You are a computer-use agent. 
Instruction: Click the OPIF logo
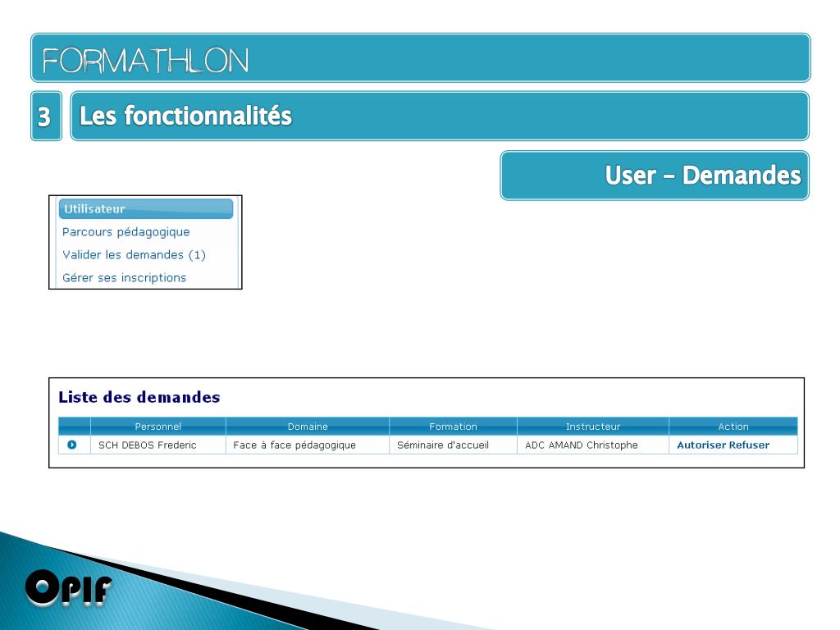click(x=69, y=587)
